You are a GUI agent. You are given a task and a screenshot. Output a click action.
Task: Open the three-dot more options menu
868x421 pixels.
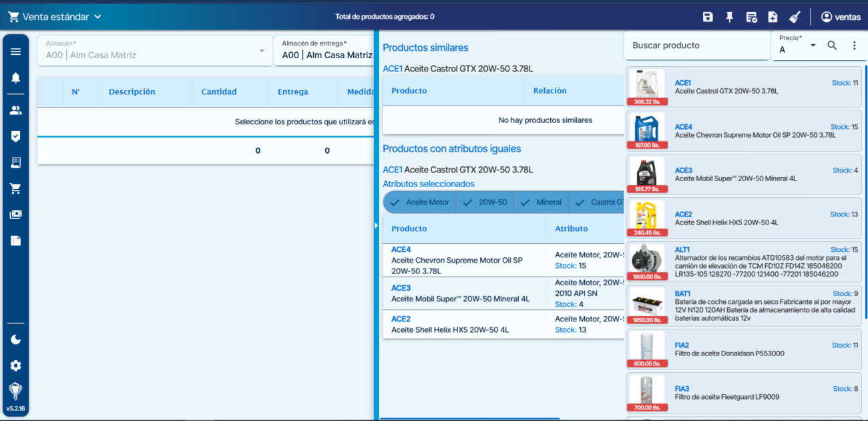[x=854, y=45]
